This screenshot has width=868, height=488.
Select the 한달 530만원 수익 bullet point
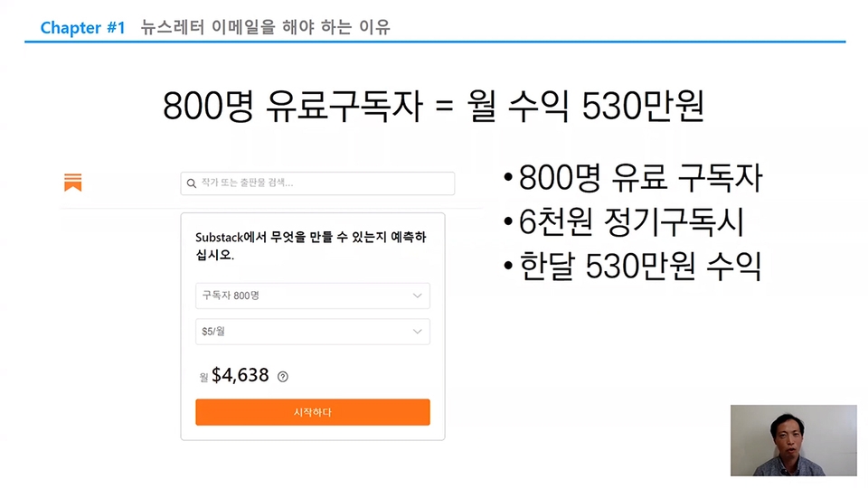tap(633, 266)
